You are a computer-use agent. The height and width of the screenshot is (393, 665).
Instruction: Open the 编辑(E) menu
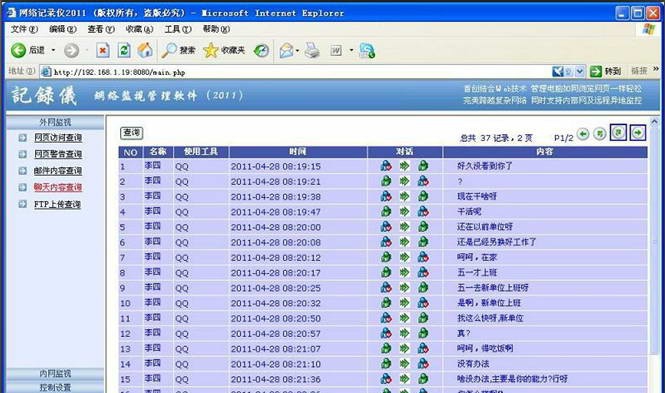63,29
